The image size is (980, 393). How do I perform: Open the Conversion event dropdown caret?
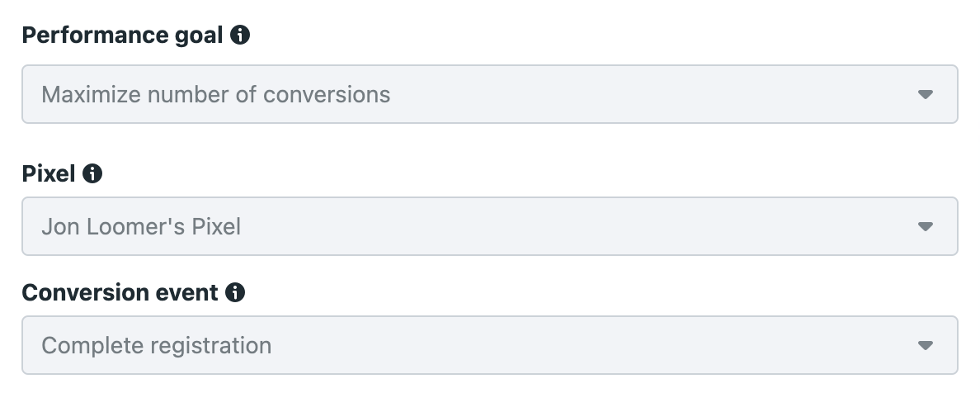tap(925, 345)
